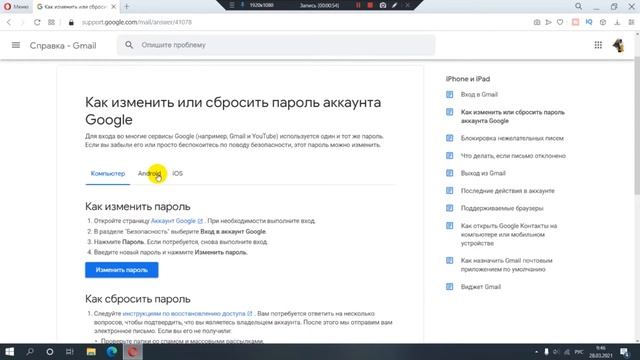Open File Explorer from taskbar
The width and height of the screenshot is (640, 360).
click(x=91, y=352)
